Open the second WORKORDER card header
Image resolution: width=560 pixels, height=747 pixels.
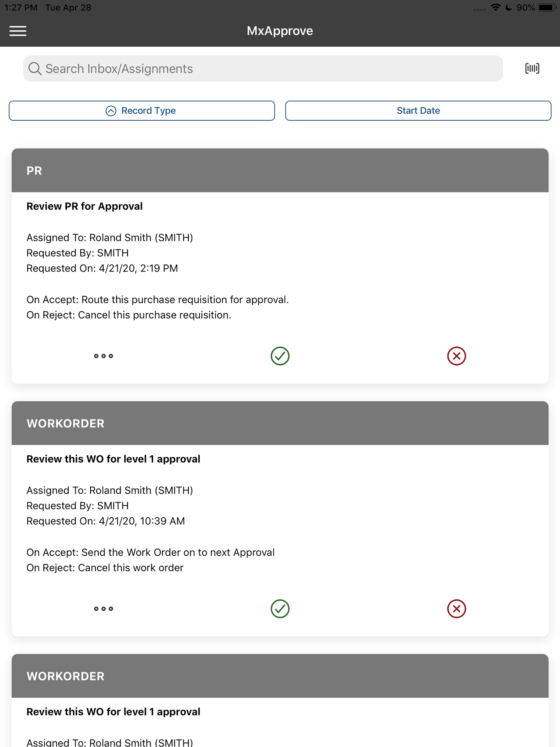280,676
